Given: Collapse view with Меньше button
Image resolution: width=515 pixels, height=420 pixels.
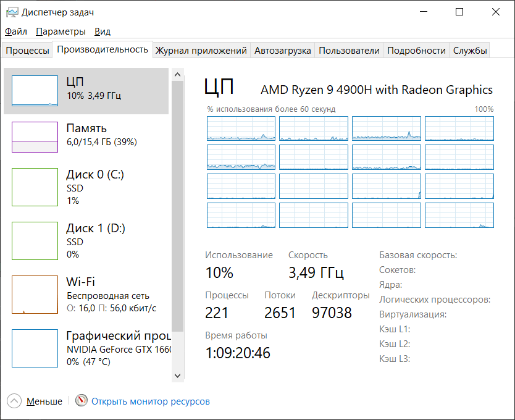Looking at the screenshot, I should tap(44, 401).
